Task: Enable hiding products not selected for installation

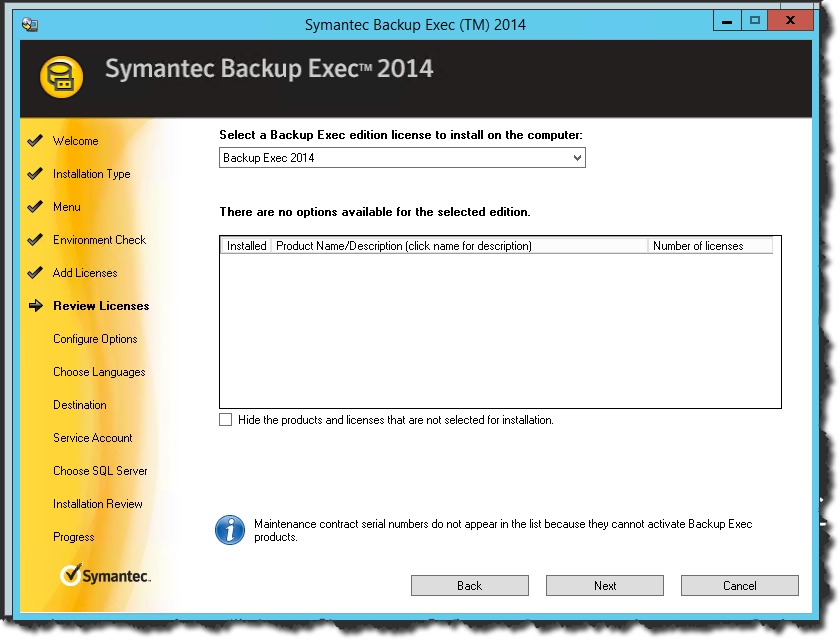Action: pos(226,419)
